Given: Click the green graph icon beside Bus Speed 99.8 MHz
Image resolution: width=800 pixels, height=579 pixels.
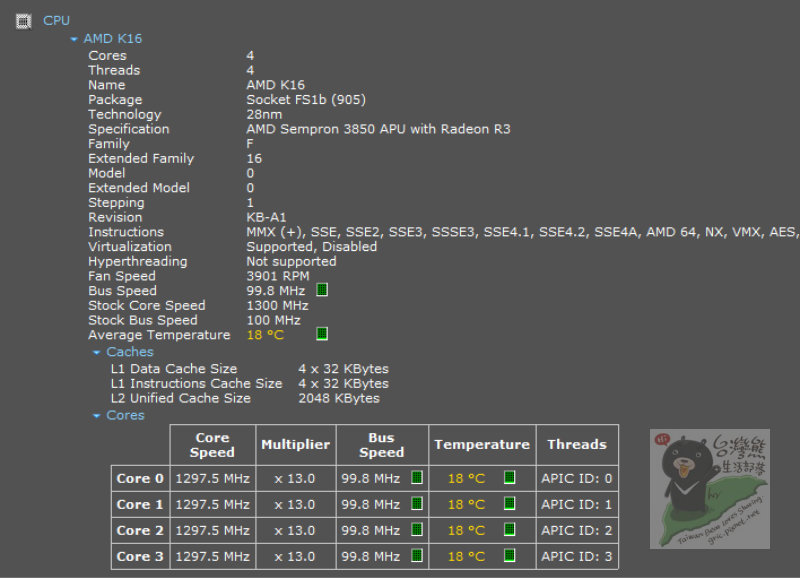Looking at the screenshot, I should [322, 290].
